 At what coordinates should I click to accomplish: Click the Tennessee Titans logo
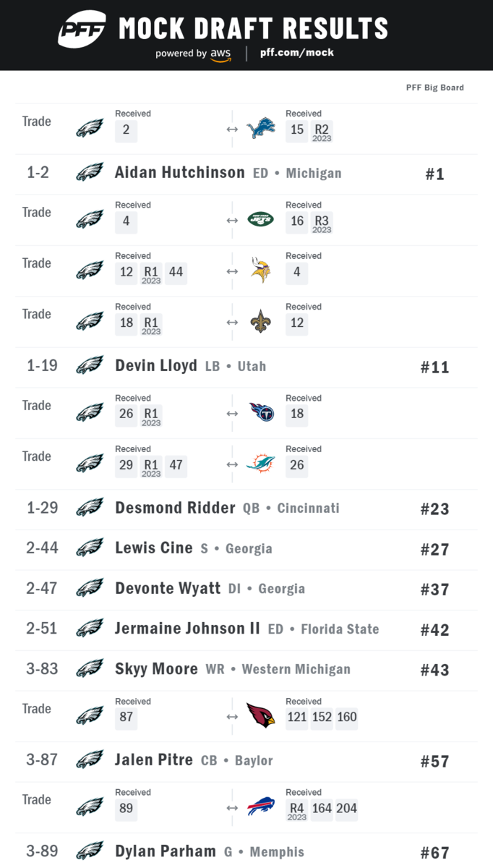[x=260, y=412]
